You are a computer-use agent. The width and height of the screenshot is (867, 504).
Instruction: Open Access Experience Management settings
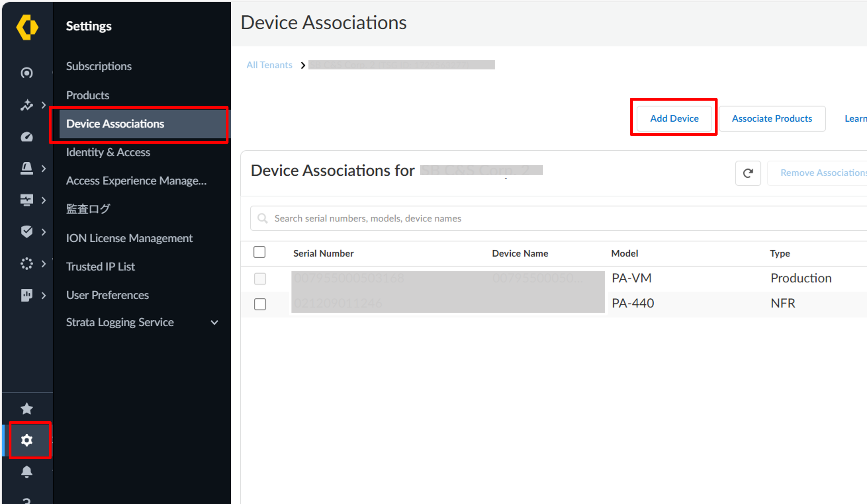point(136,181)
